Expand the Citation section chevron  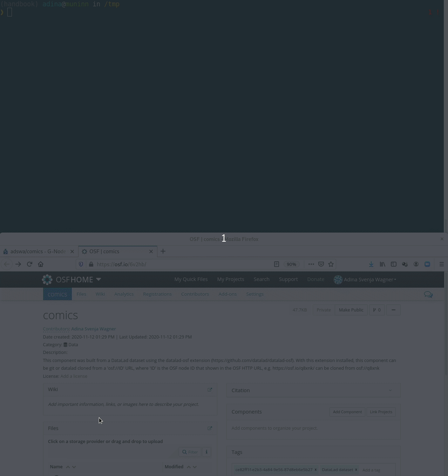pyautogui.click(x=390, y=390)
